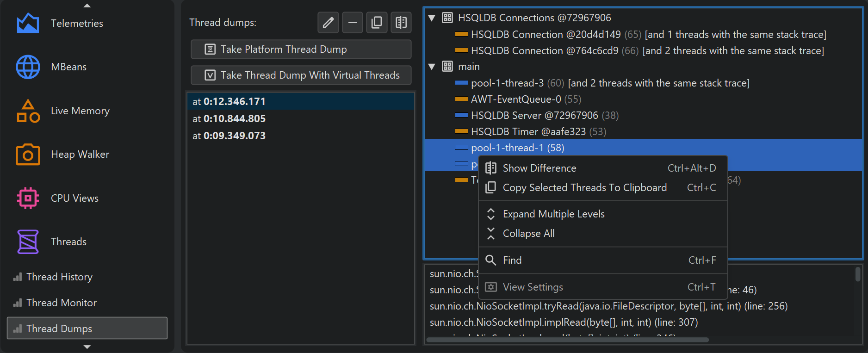Choose Show Difference from context menu
Image resolution: width=868 pixels, height=353 pixels.
[x=539, y=168]
